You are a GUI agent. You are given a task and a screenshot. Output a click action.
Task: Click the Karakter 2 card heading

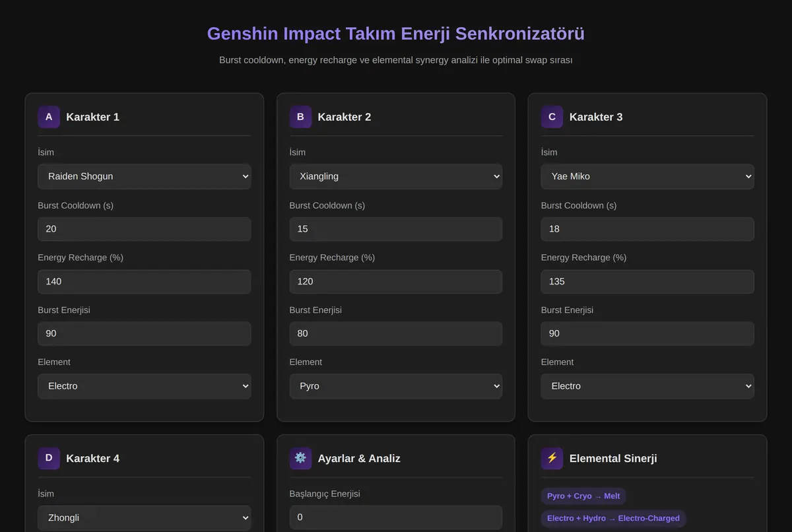(344, 117)
